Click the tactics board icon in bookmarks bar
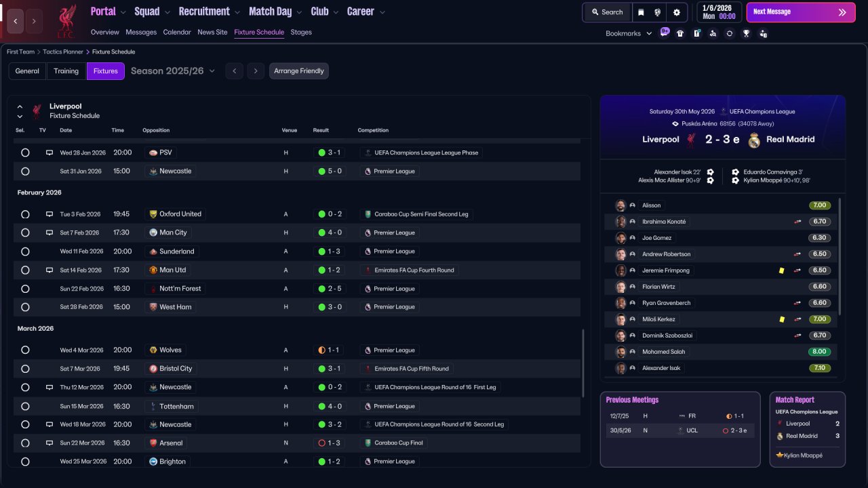 click(x=696, y=33)
